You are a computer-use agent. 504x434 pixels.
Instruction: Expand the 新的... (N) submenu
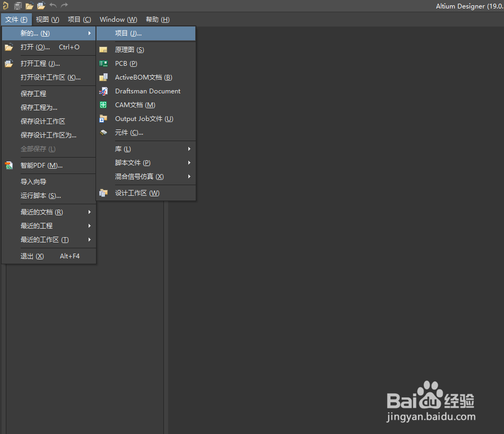[x=49, y=33]
